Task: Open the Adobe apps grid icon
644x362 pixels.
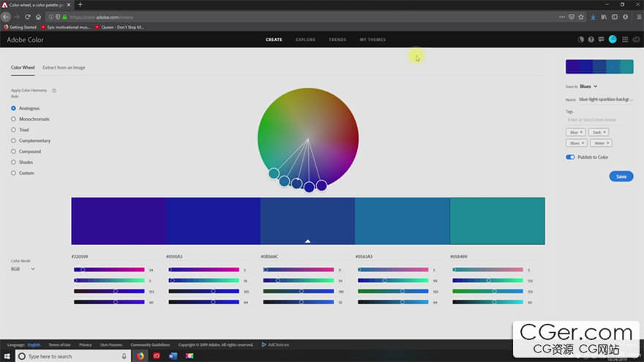Action: click(625, 39)
